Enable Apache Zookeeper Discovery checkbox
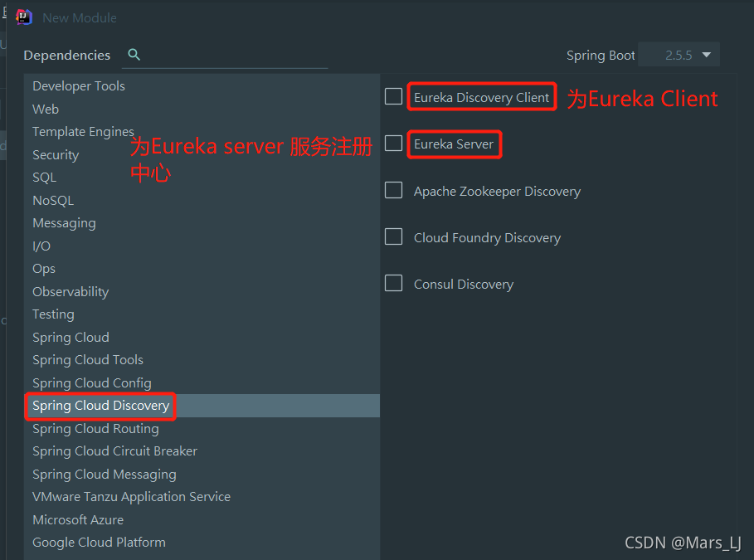Screen dimensions: 754x560 click(393, 190)
